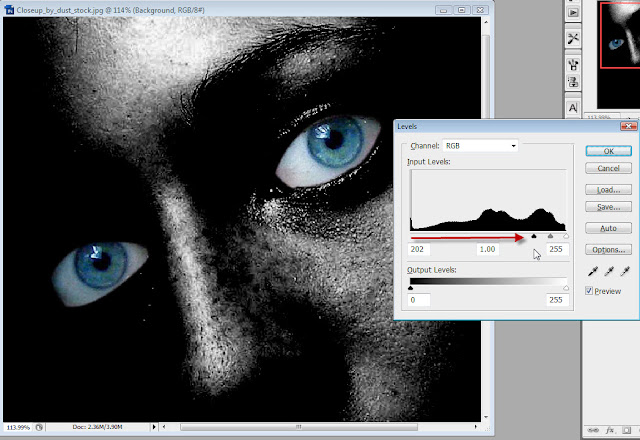Click the status bar preview icon beside zoom
This screenshot has height=440, width=640.
pos(39,427)
